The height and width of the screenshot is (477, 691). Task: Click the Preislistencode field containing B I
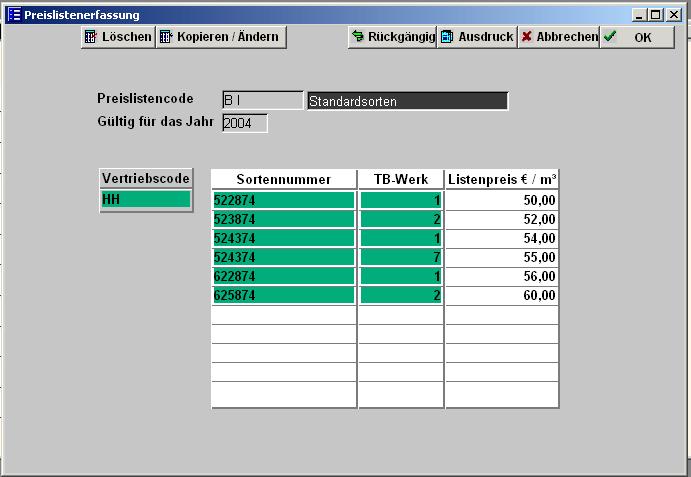262,101
